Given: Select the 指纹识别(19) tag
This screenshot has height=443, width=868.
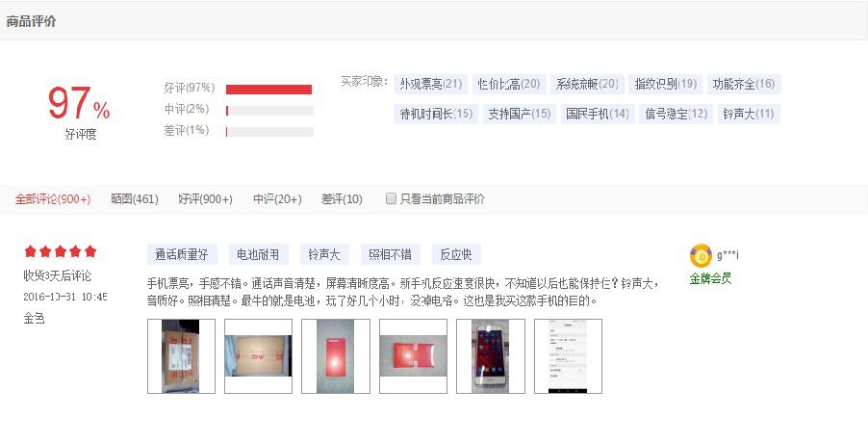Looking at the screenshot, I should point(665,84).
